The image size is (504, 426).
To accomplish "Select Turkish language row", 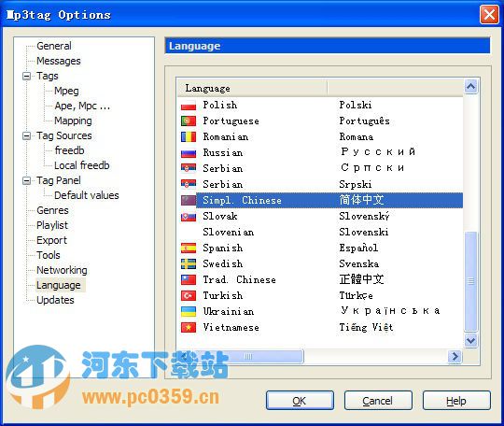I will pos(320,296).
